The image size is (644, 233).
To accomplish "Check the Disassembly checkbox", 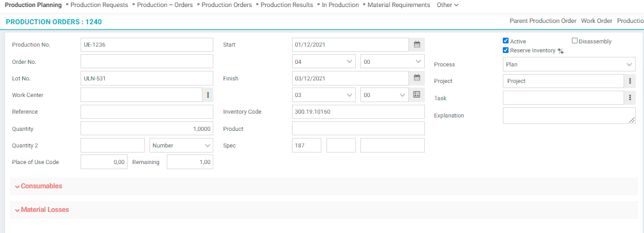I will pyautogui.click(x=574, y=41).
